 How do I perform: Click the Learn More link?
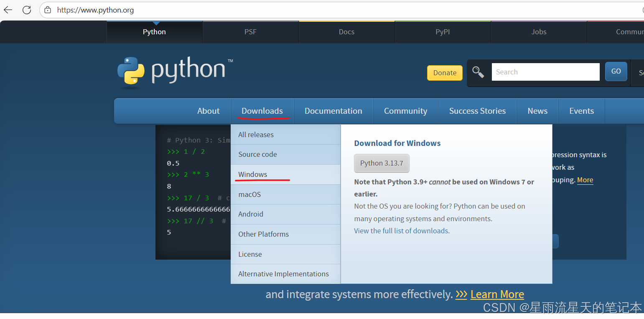tap(497, 294)
